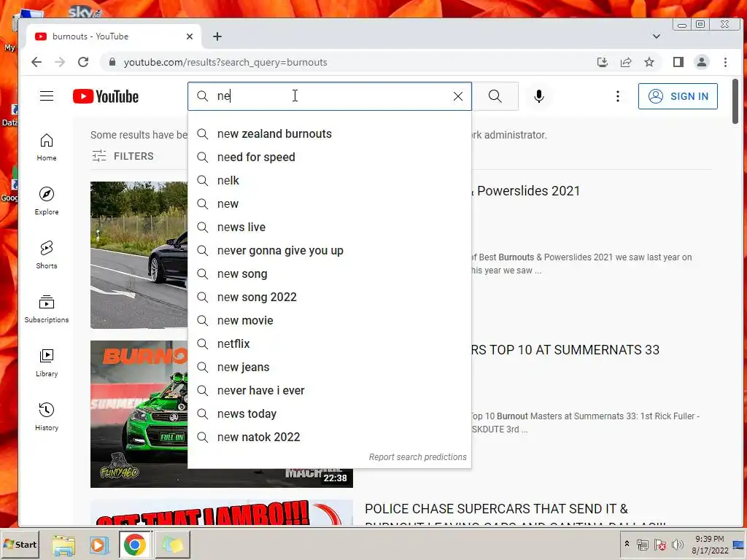This screenshot has height=560, width=747.
Task: Close the burnouts - YouTube tab
Action: [190, 36]
